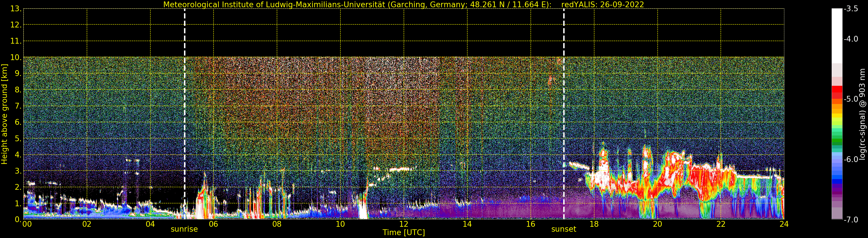Click the height axis label '2.'

click(18, 187)
